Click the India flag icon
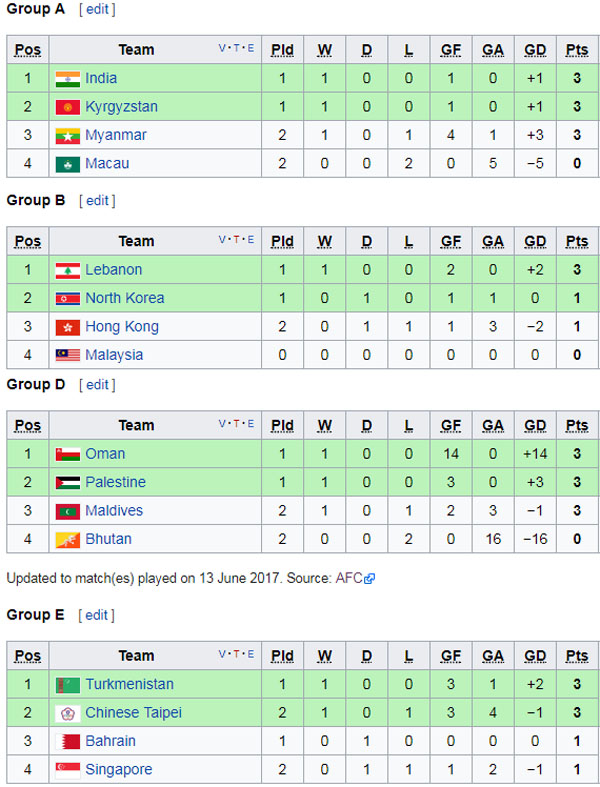The width and height of the screenshot is (600, 787). [x=68, y=79]
